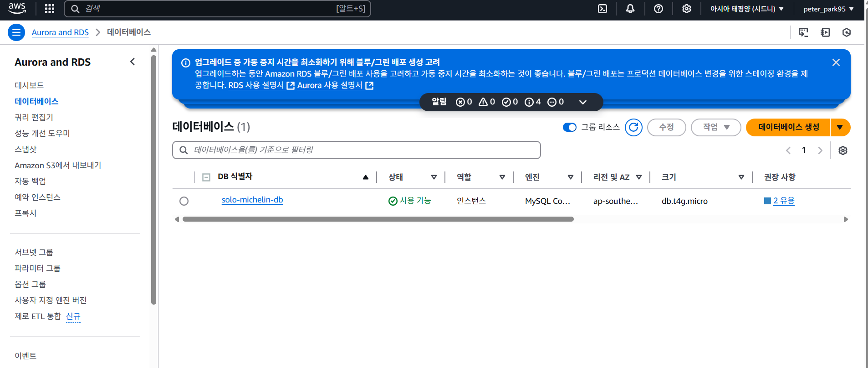This screenshot has height=368, width=868.
Task: Open 대시보드 in the sidebar
Action: (29, 85)
